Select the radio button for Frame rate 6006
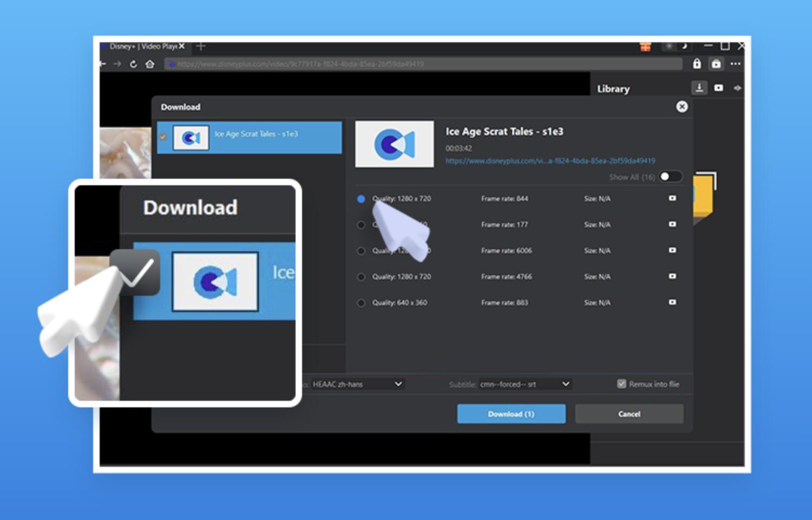This screenshot has height=520, width=812. point(361,251)
